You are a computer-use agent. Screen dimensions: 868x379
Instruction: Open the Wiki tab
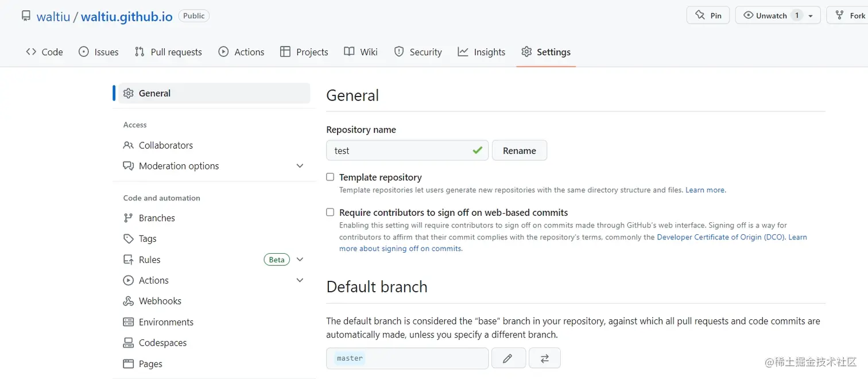click(361, 52)
